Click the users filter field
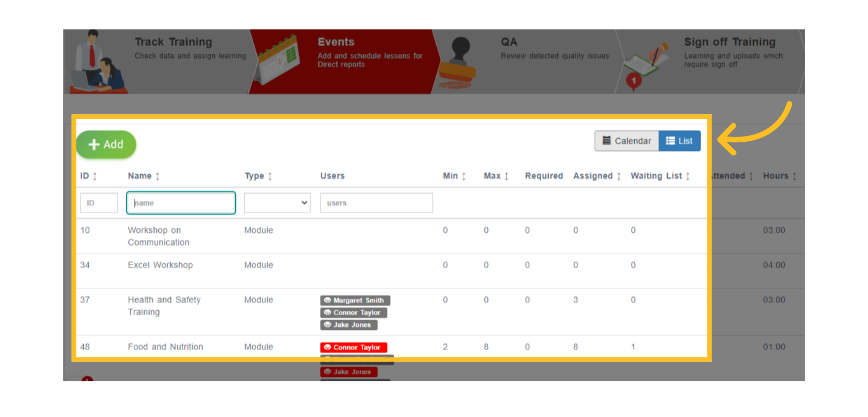868x417 pixels. [377, 203]
